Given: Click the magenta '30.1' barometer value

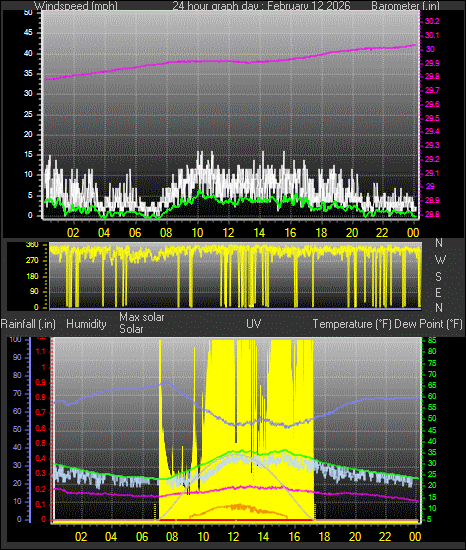Looking at the screenshot, I should coord(432,35).
